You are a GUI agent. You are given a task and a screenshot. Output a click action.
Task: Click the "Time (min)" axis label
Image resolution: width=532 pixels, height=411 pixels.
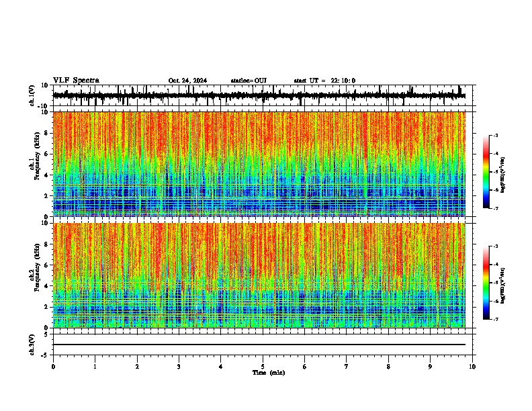coord(269,373)
